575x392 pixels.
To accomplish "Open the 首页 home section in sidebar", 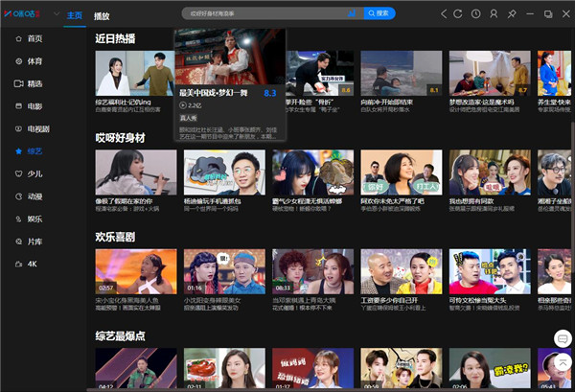I will 34,38.
